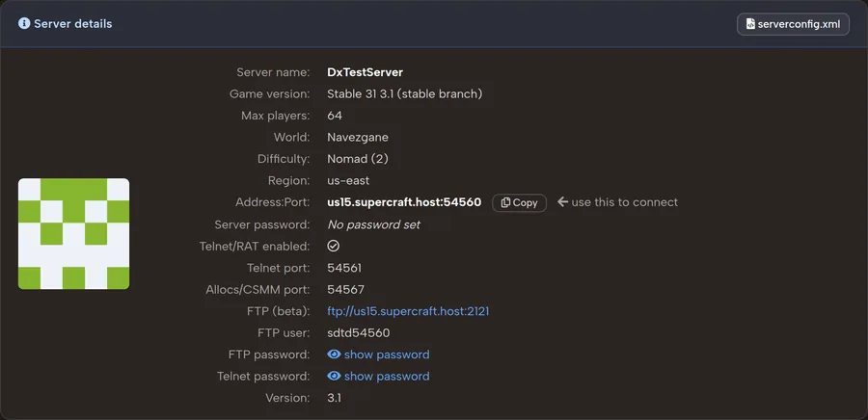The image size is (868, 420).
Task: Click the 'Allocs/CSMM port:' label
Action: pos(258,290)
